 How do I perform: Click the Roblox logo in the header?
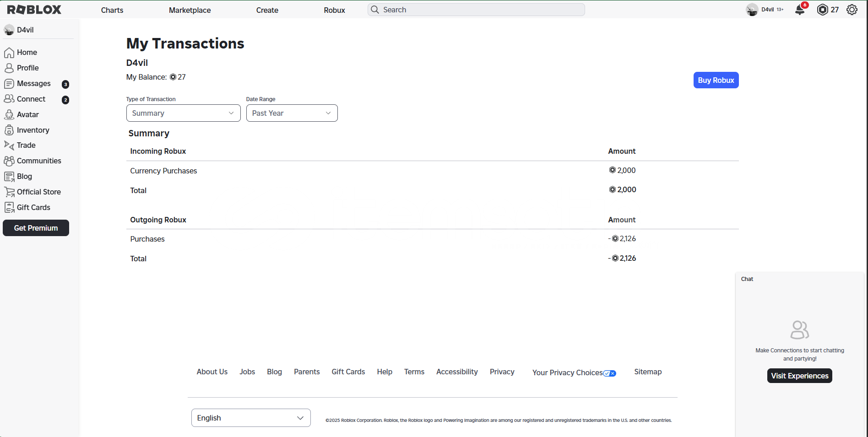pos(34,10)
